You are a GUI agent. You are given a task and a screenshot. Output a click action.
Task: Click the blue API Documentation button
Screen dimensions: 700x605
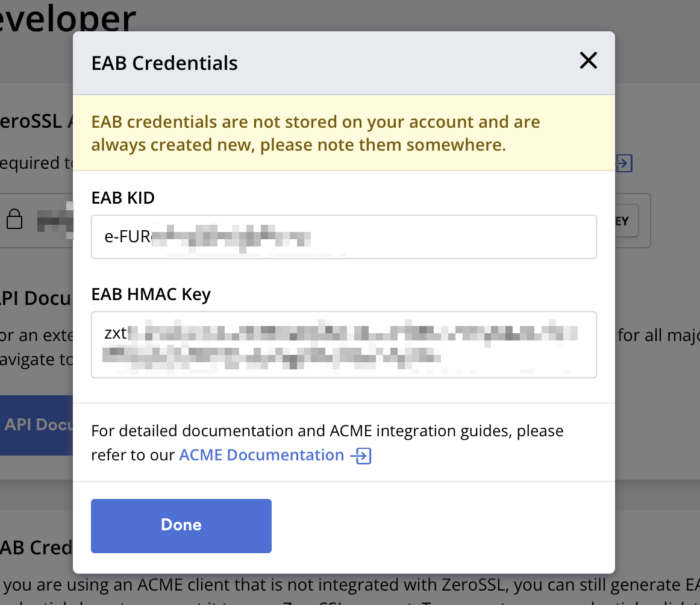(36, 425)
